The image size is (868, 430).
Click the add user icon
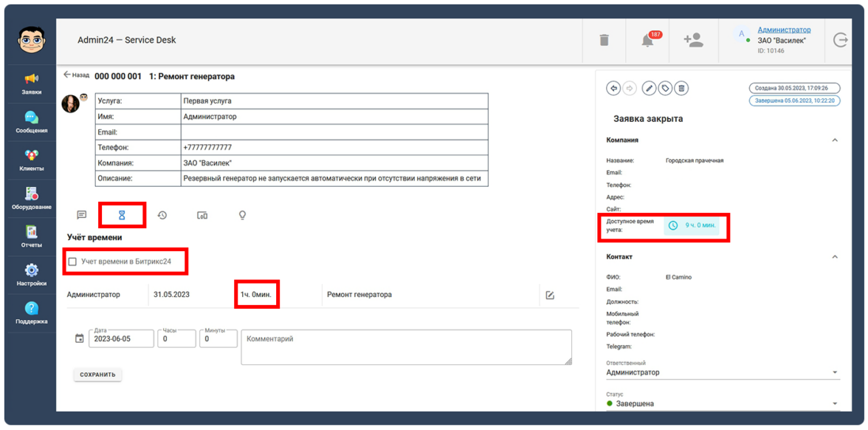[x=693, y=40]
